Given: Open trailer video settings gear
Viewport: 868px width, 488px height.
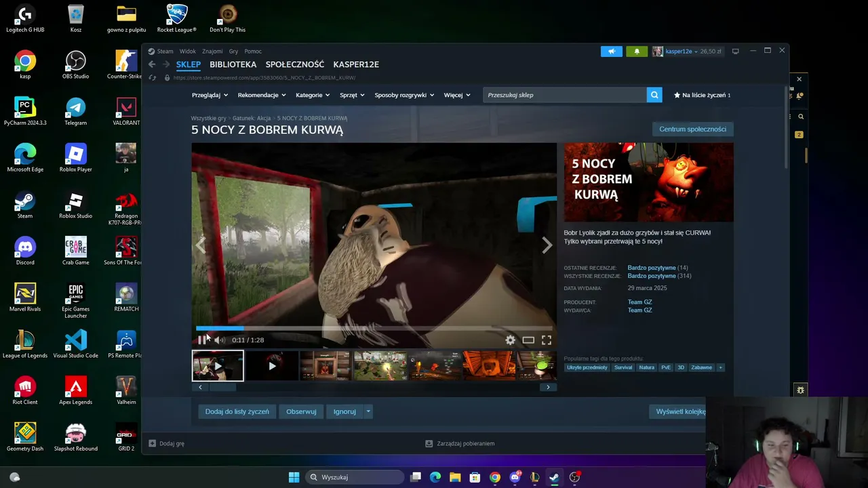Looking at the screenshot, I should pos(510,340).
